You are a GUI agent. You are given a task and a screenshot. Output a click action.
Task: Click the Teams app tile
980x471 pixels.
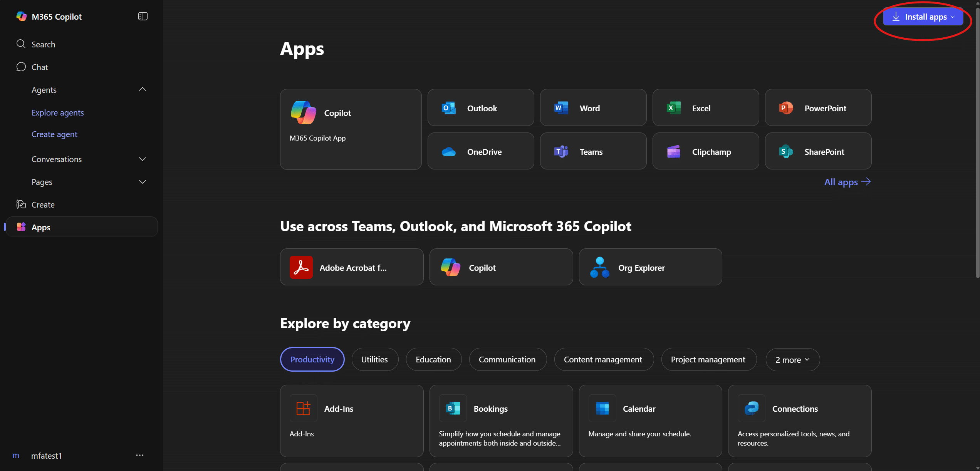point(593,151)
